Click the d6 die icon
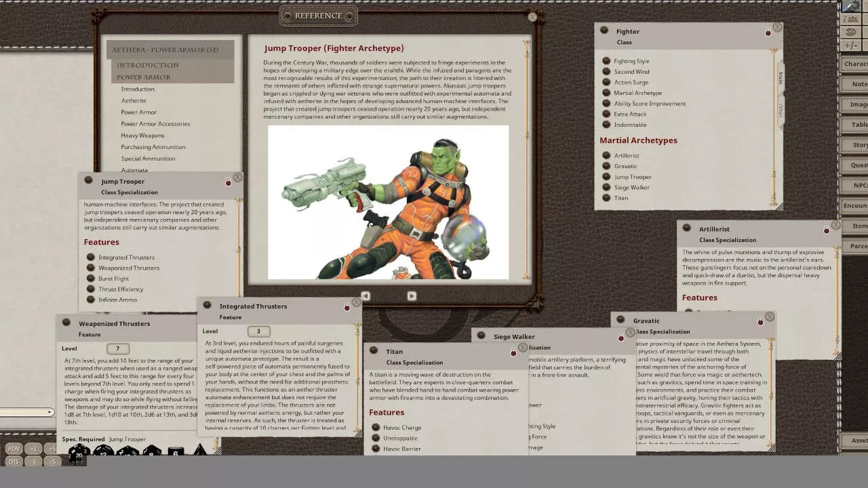 (176, 453)
